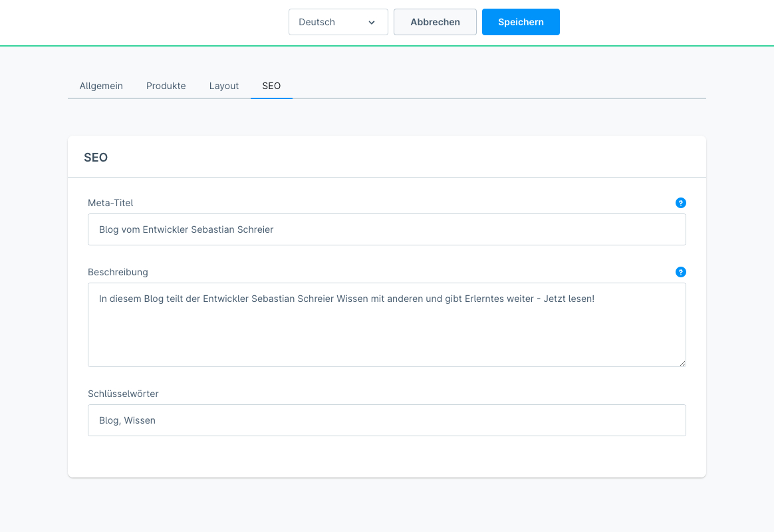
Task: Click the chevron arrow in language selector
Action: click(x=372, y=23)
